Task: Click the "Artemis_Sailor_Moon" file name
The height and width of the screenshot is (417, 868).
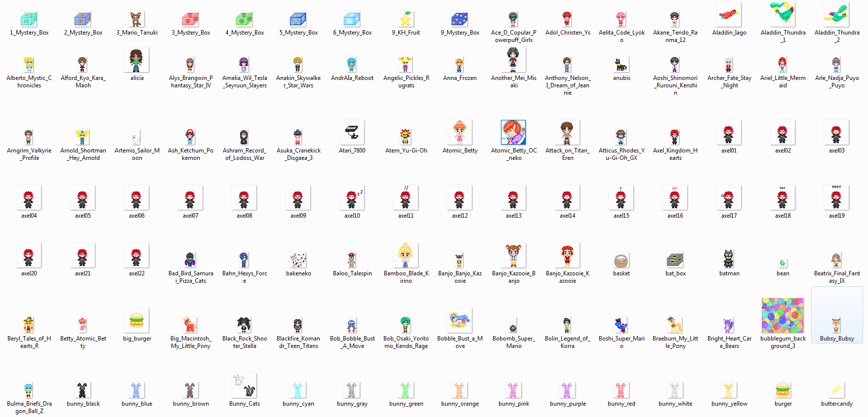Action: (x=137, y=154)
